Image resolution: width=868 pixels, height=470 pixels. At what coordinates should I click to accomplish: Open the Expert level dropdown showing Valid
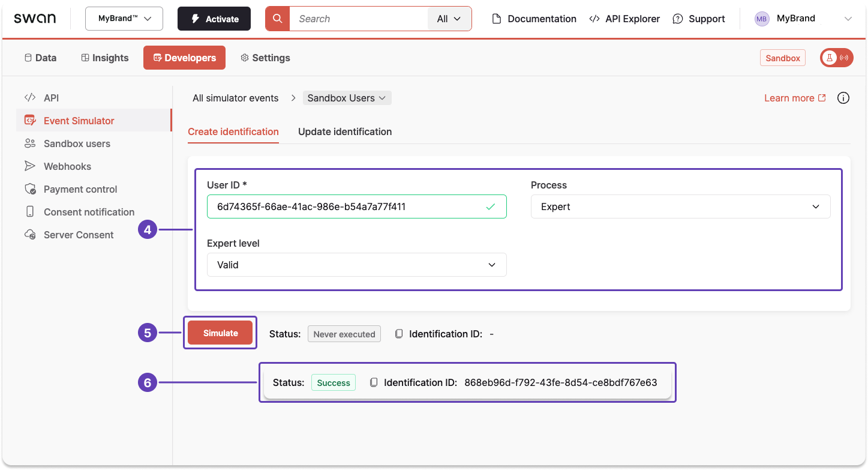click(356, 265)
